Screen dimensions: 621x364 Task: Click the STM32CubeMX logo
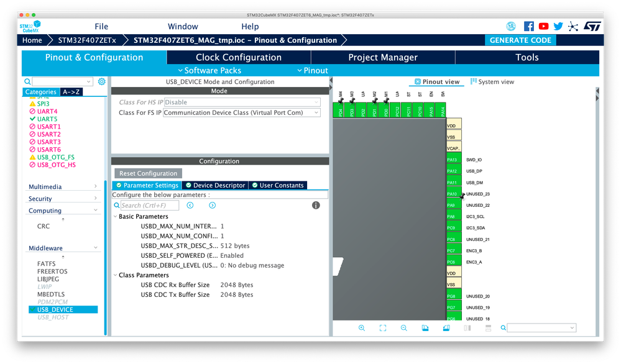[30, 27]
